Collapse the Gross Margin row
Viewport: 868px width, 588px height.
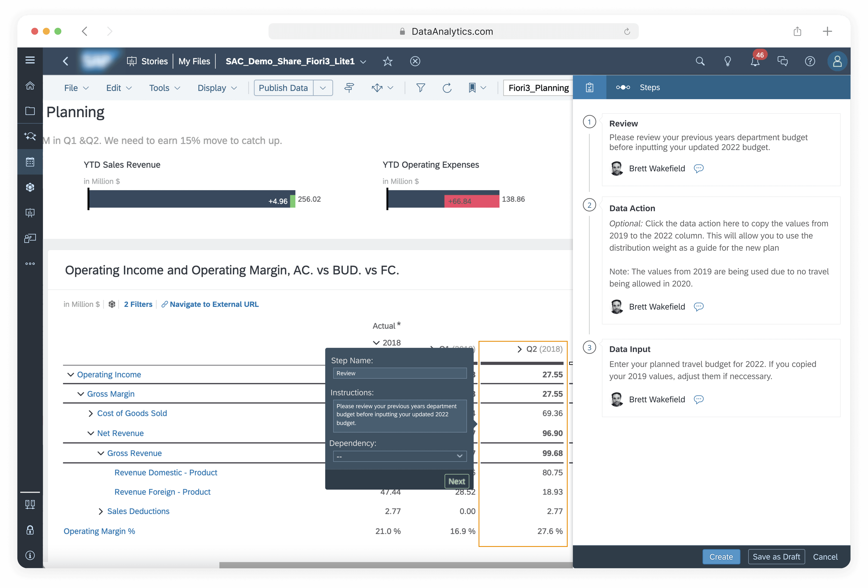[x=81, y=394]
